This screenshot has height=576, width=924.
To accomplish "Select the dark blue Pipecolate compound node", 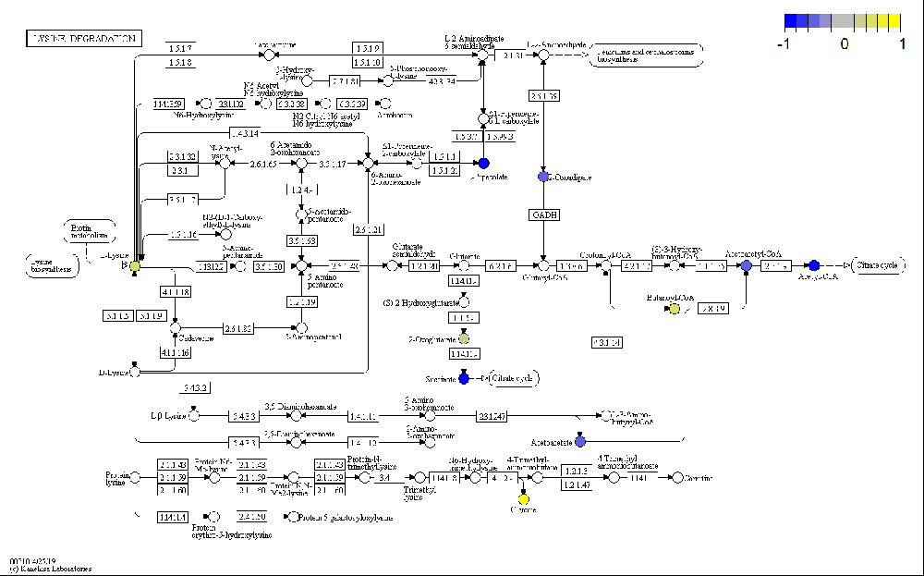I will [482, 163].
